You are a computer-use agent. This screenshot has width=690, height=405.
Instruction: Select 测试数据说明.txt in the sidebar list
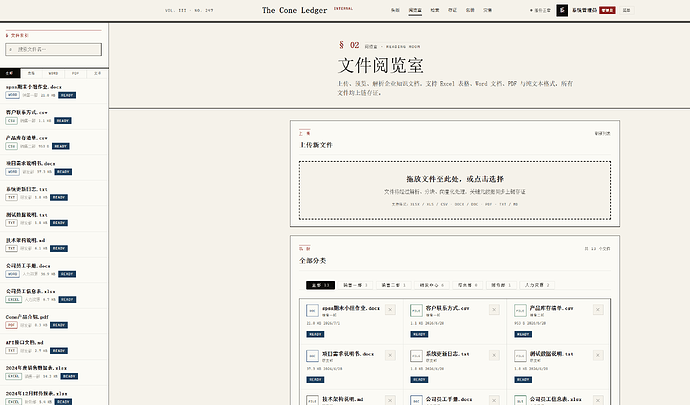tap(54, 219)
